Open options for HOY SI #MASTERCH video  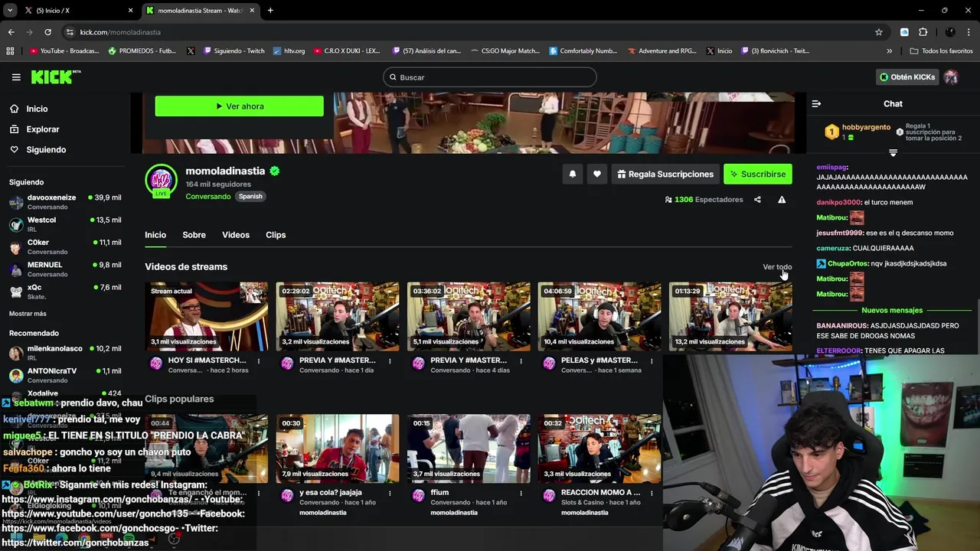coord(259,360)
